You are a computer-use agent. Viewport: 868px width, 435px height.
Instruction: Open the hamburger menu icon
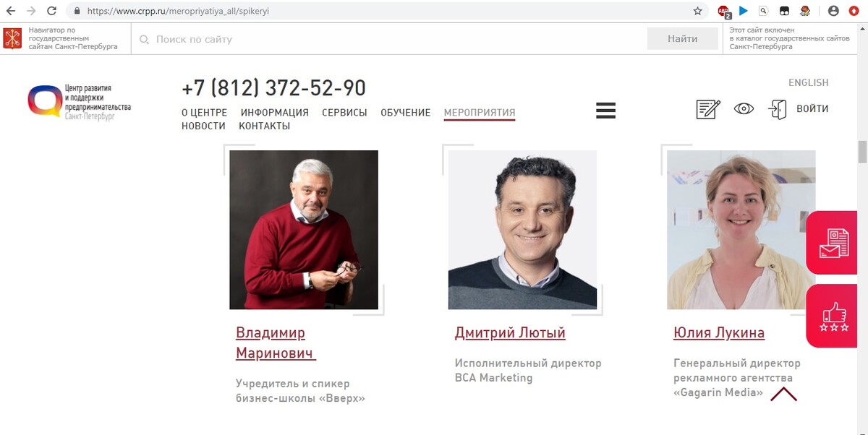pos(605,110)
